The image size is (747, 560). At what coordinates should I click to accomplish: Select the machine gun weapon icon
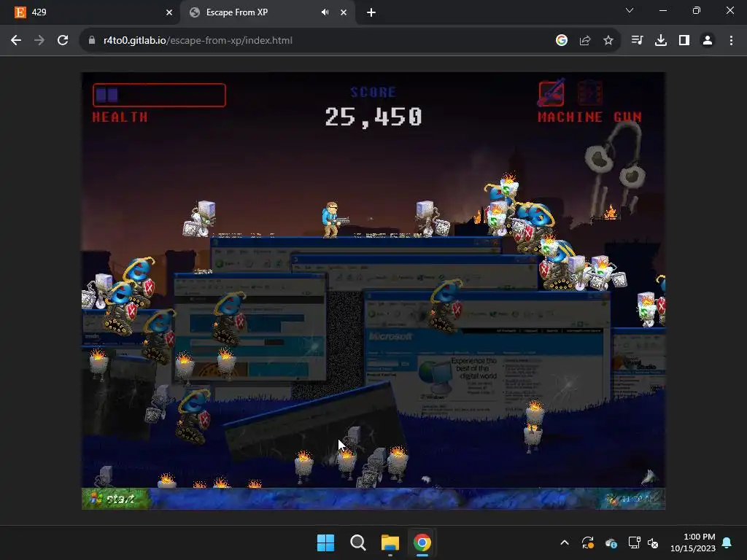pyautogui.click(x=551, y=93)
